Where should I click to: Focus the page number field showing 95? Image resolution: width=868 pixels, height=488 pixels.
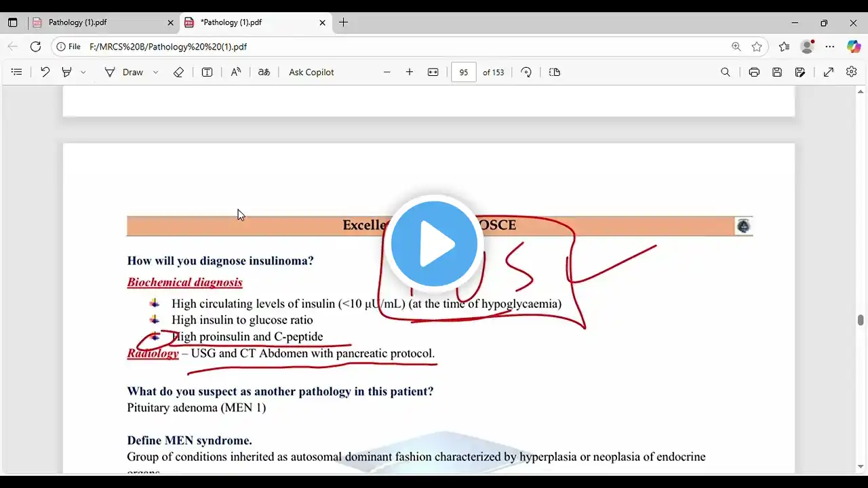pos(464,72)
